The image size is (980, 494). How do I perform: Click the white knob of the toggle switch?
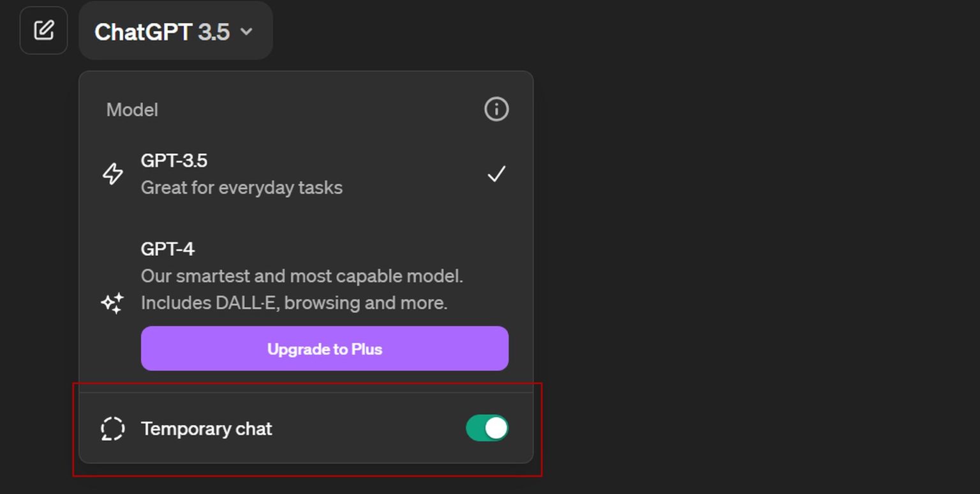(x=495, y=428)
